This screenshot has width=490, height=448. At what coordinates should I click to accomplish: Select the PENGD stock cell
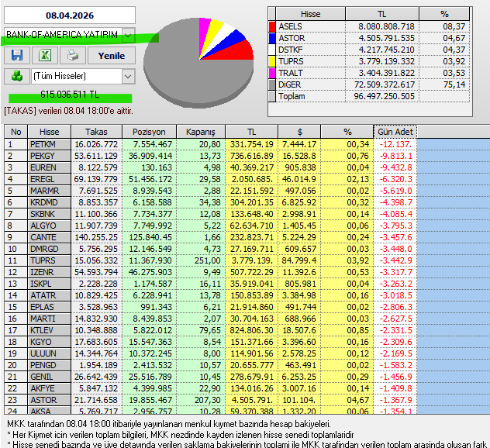pyautogui.click(x=50, y=365)
